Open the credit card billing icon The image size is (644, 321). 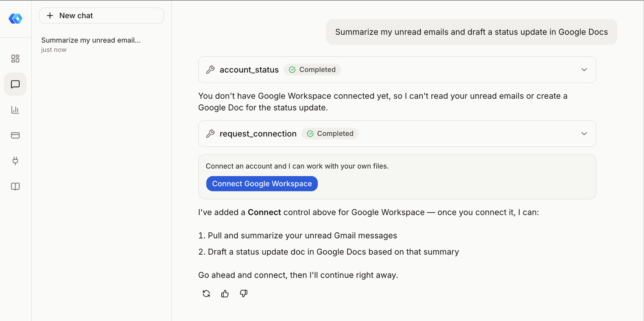[15, 135]
